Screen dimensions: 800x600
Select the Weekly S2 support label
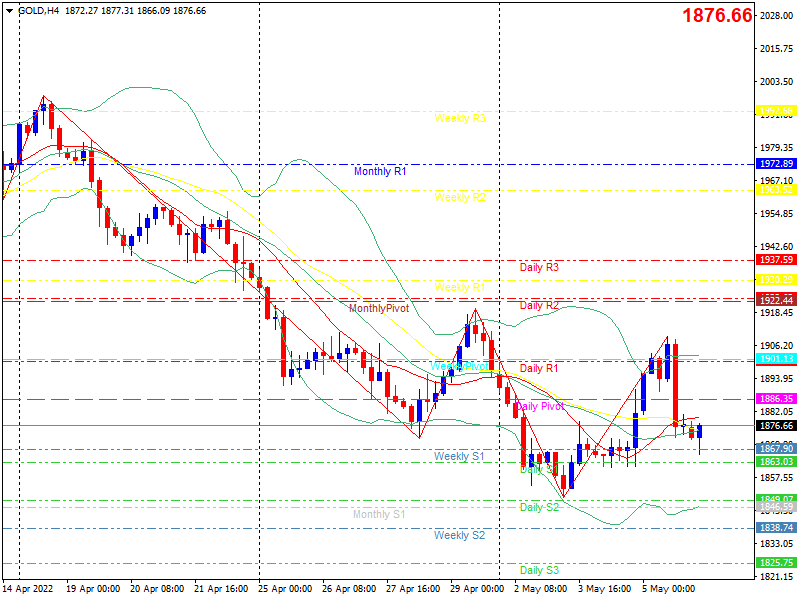point(459,535)
